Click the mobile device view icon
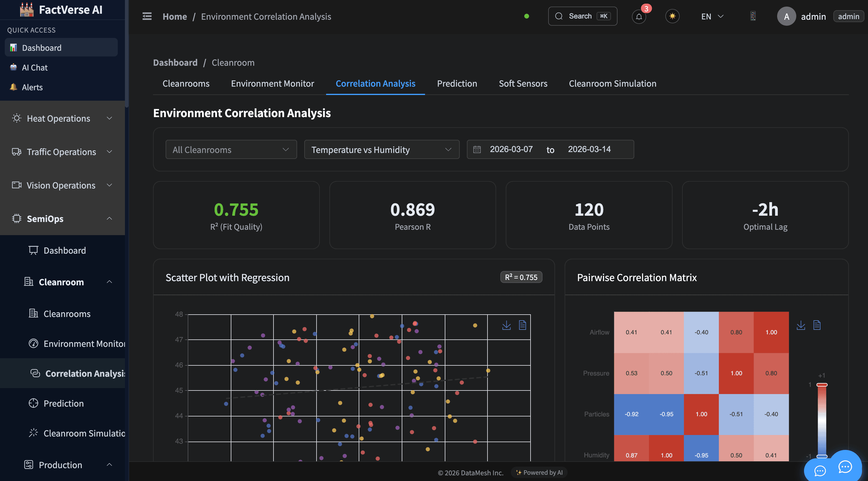This screenshot has width=868, height=481. 753,16
